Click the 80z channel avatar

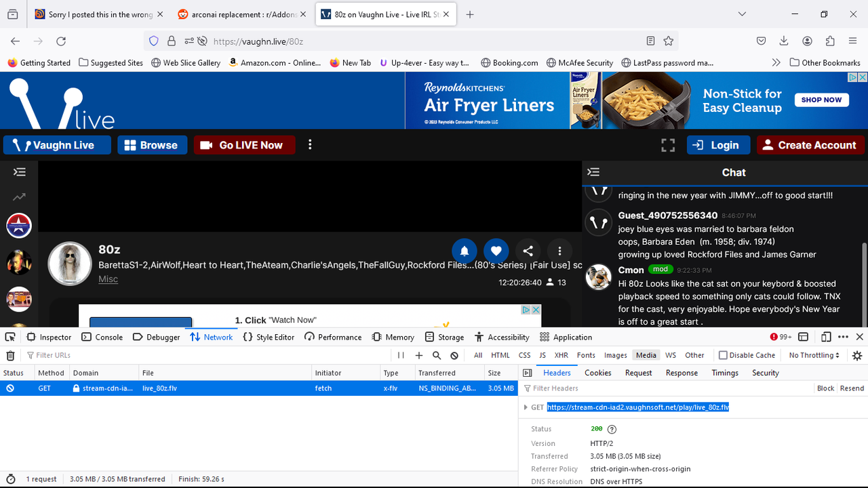tap(69, 264)
